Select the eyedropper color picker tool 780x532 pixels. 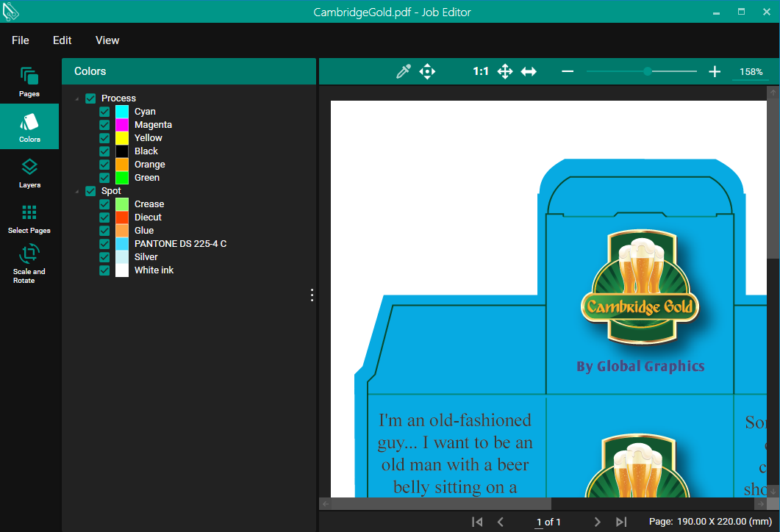pos(403,71)
